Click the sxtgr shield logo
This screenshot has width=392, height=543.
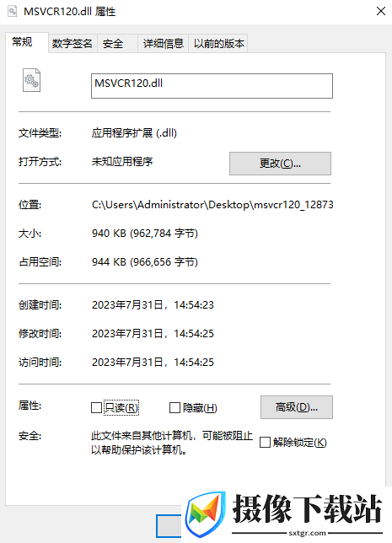click(x=205, y=513)
